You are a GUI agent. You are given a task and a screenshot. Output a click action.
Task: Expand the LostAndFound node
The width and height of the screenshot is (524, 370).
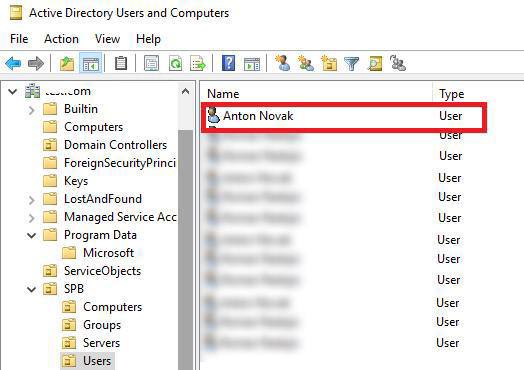point(31,200)
